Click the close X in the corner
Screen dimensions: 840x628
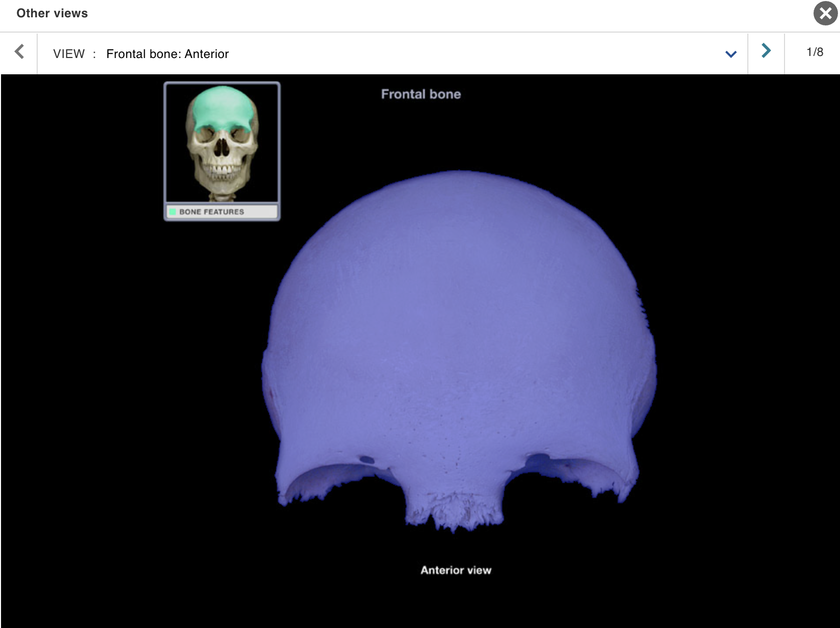(825, 14)
